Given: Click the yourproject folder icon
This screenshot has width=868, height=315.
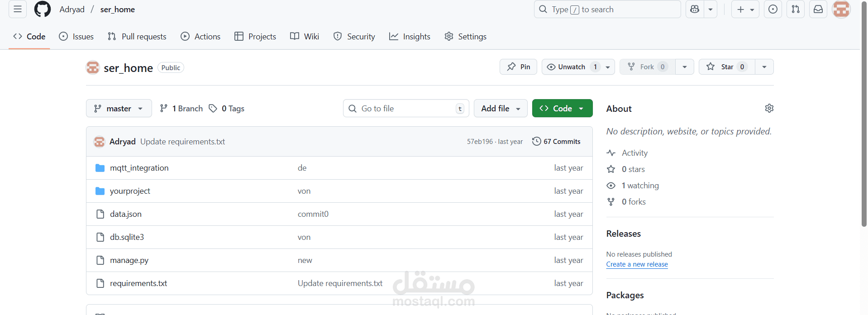Looking at the screenshot, I should tap(100, 191).
